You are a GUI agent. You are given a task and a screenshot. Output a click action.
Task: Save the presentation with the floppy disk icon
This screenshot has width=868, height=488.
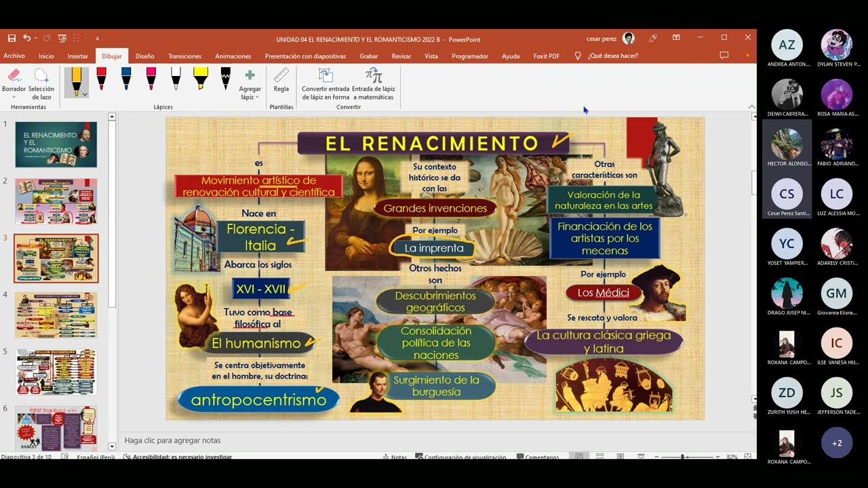click(12, 38)
